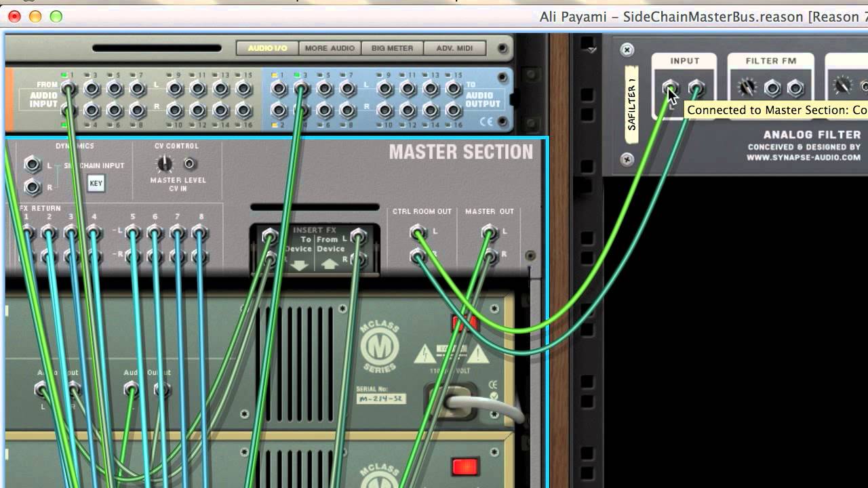Click first Filter FM jack beside knob
The width and height of the screenshot is (868, 488).
(772, 87)
